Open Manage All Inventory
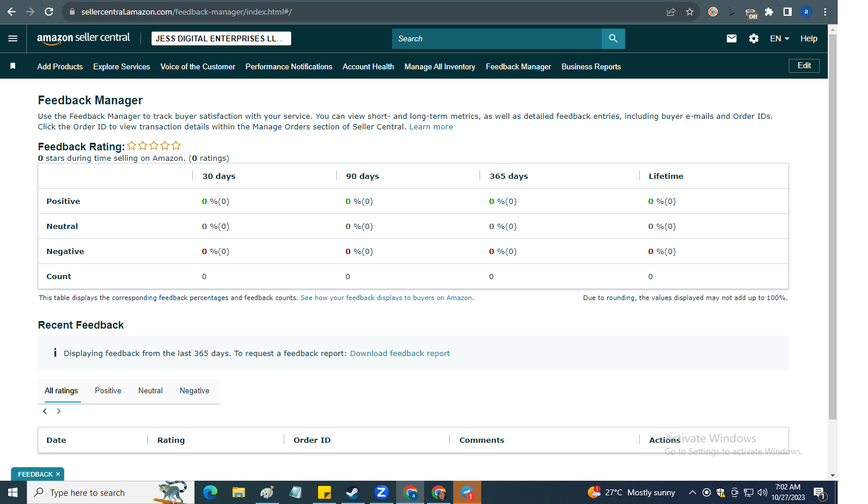The image size is (868, 504). 440,67
